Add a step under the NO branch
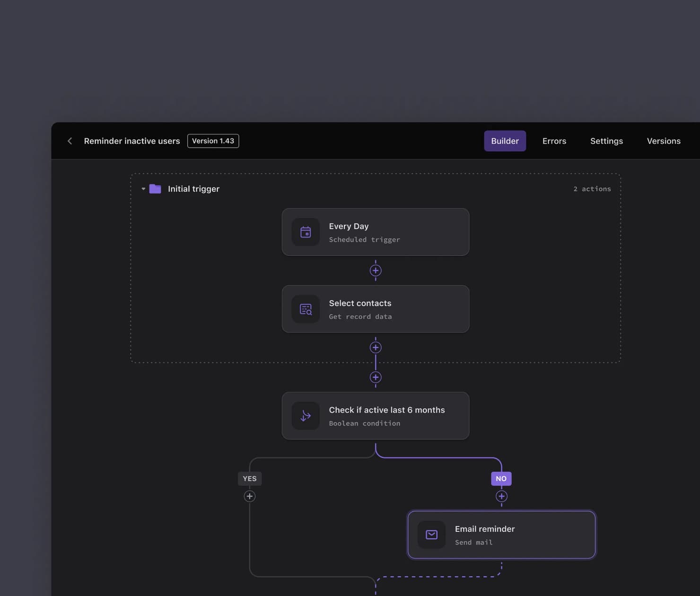 click(x=501, y=496)
